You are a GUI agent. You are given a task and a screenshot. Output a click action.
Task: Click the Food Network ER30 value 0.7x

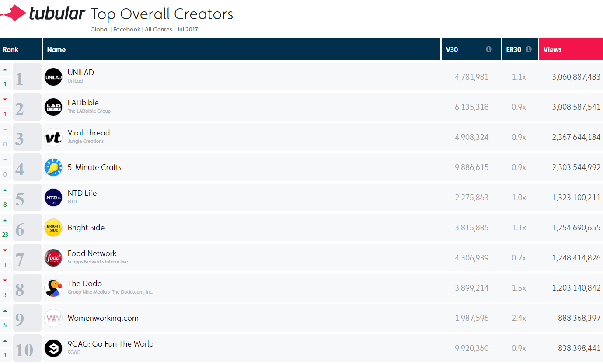[x=519, y=258]
